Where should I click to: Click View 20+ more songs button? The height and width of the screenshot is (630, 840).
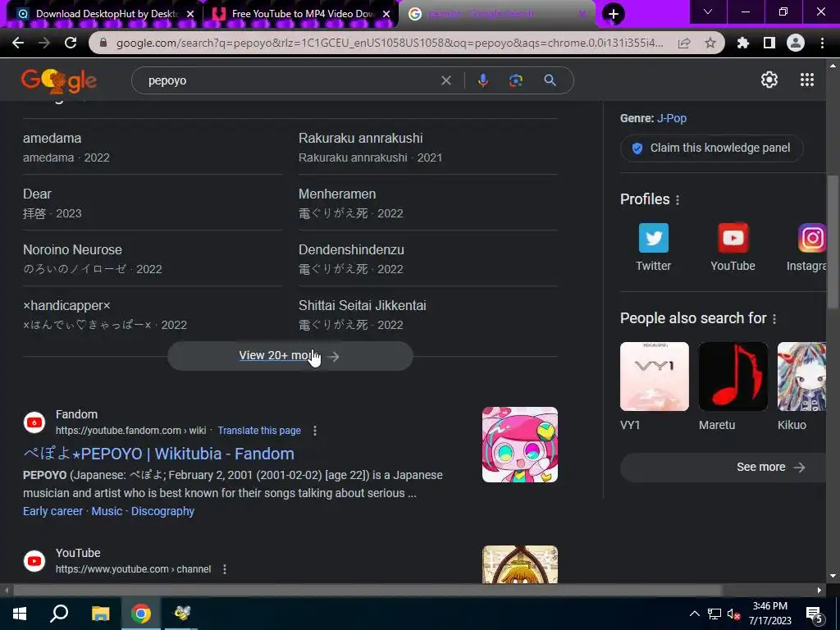(x=290, y=356)
